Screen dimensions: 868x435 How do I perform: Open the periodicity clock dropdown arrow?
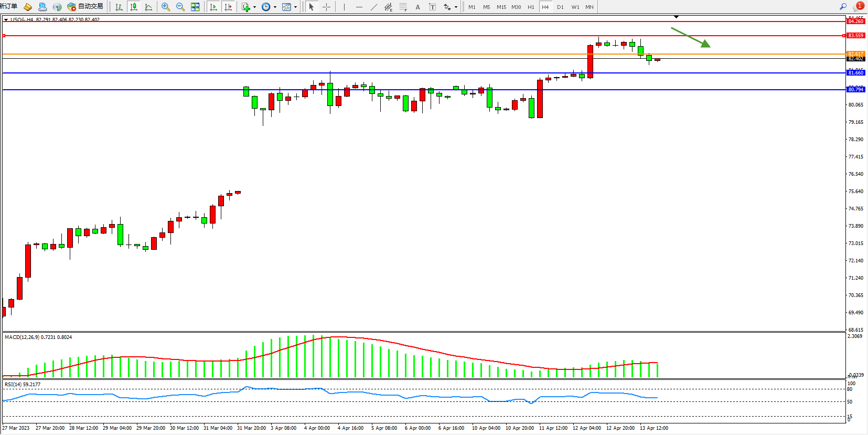pyautogui.click(x=275, y=7)
